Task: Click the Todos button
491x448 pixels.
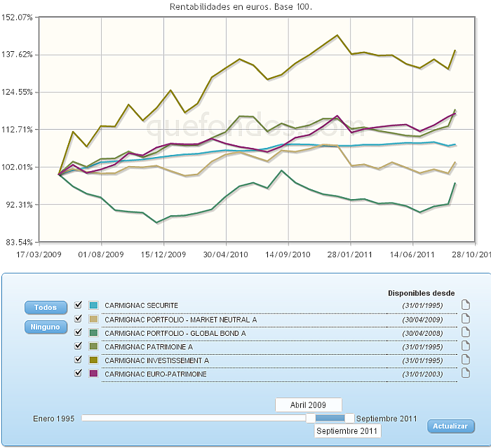Action: click(x=46, y=308)
